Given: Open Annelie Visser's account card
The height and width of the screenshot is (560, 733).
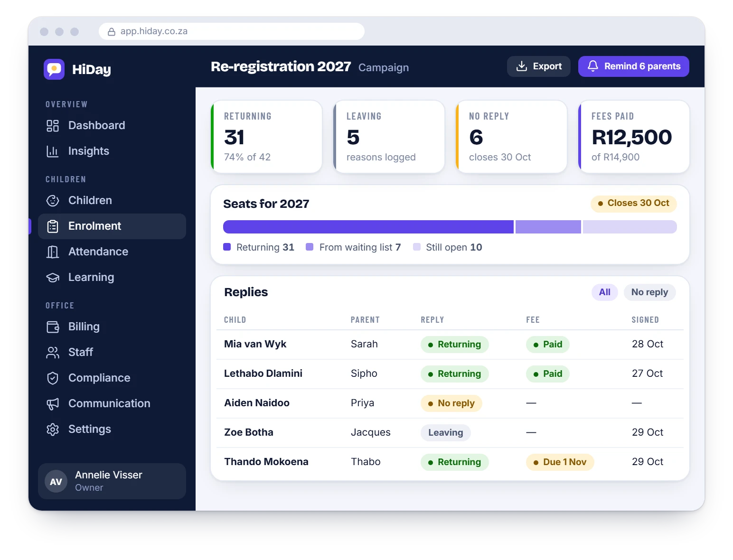Looking at the screenshot, I should (x=112, y=481).
